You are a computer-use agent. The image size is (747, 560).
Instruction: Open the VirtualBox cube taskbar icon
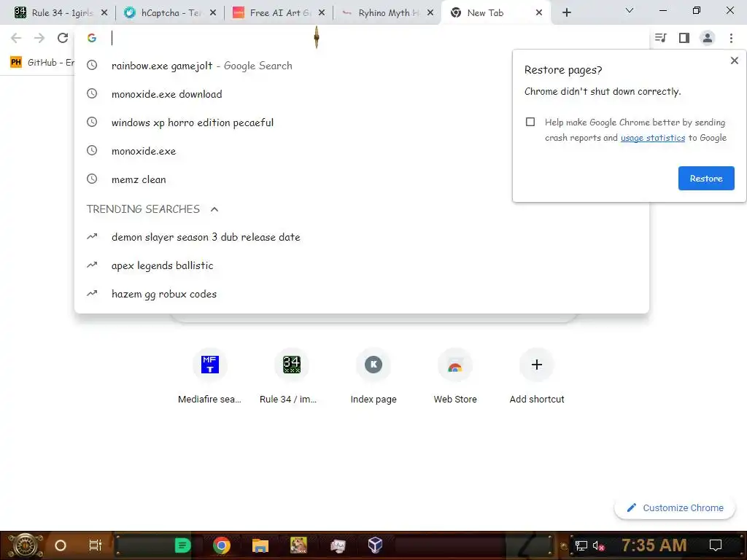[376, 545]
